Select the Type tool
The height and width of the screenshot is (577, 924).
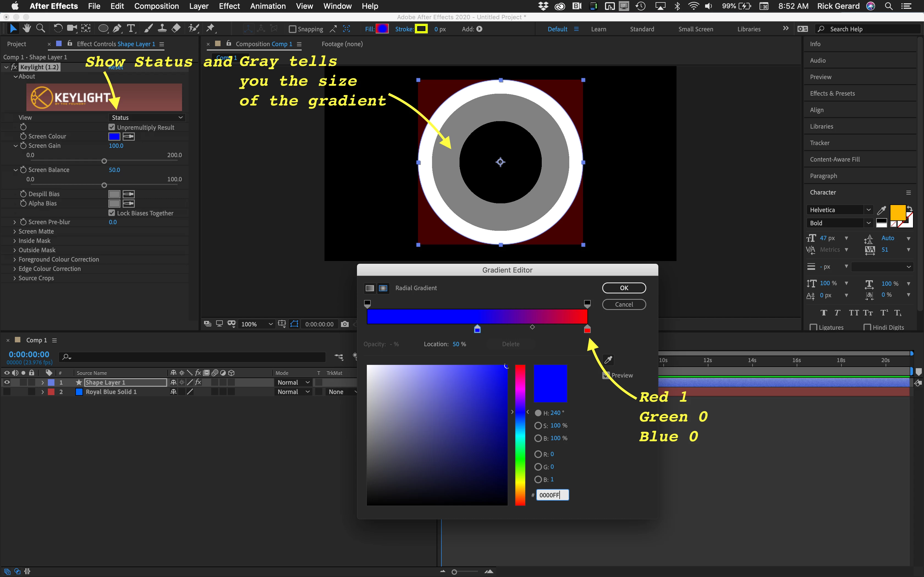(131, 29)
